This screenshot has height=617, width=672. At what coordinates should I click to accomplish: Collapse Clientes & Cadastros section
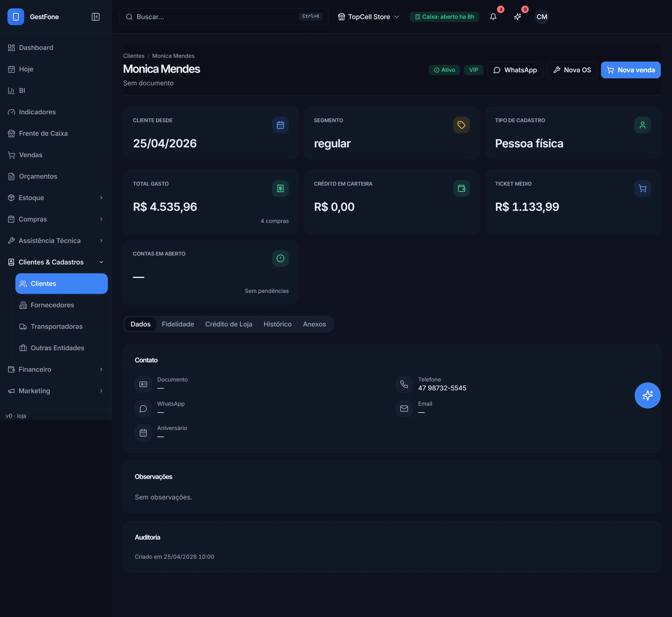pos(56,262)
